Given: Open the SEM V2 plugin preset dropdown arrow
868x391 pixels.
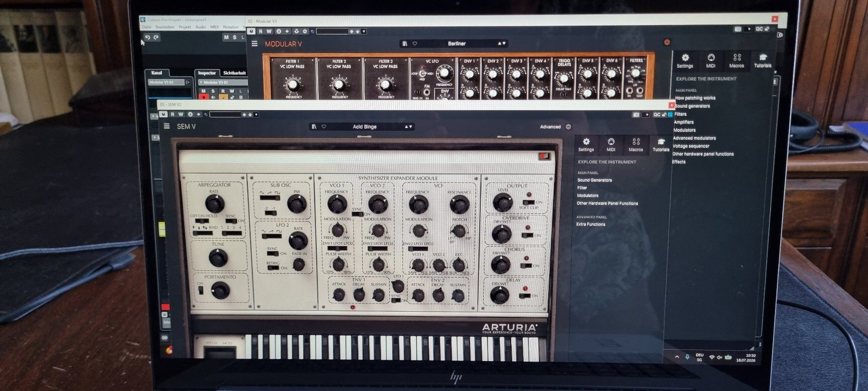Looking at the screenshot, I should [x=256, y=114].
